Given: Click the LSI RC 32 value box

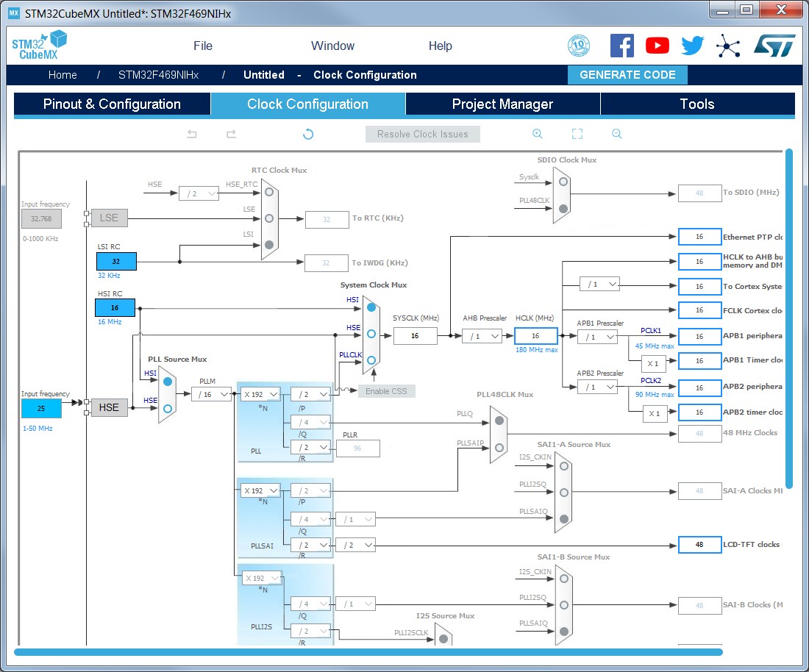Looking at the screenshot, I should 117,262.
